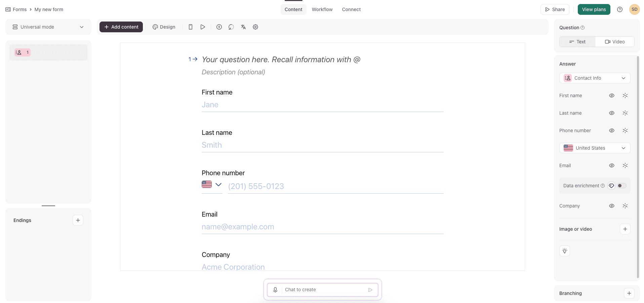Select the Video tab in Question panel

coord(615,41)
